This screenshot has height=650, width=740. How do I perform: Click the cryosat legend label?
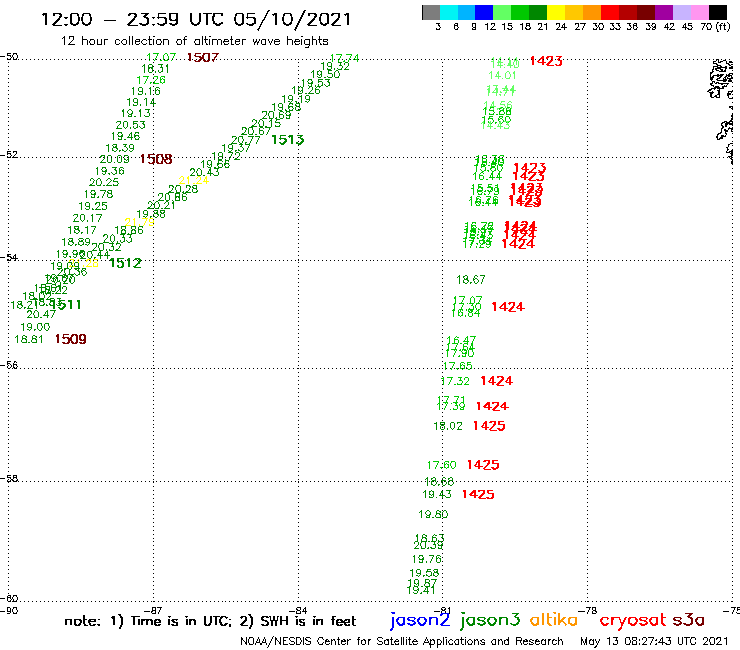tap(633, 620)
